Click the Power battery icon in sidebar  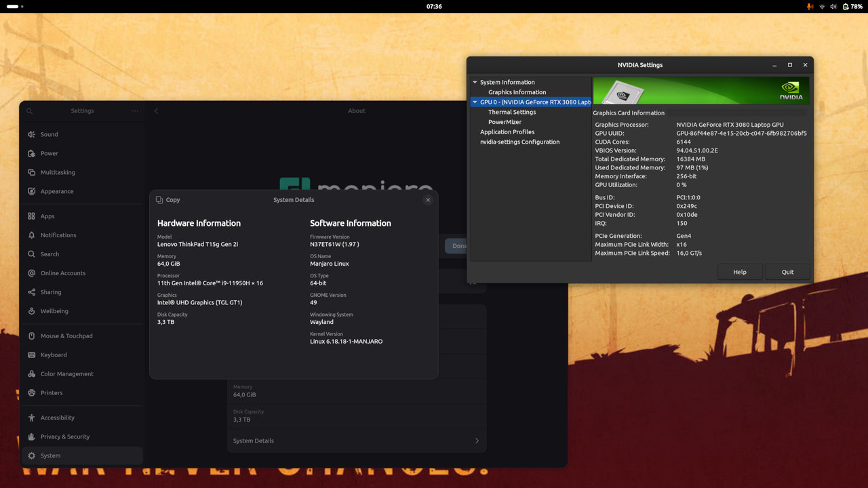[31, 153]
